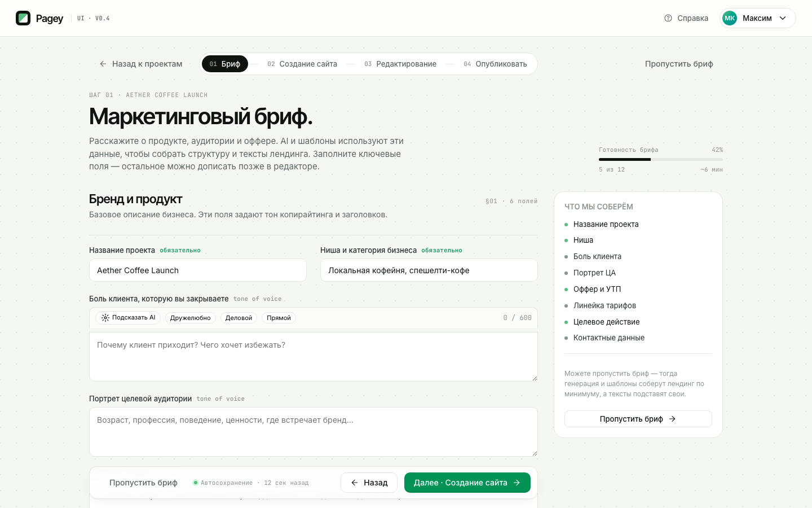Click Название проекта in checklist
Image resolution: width=812 pixels, height=508 pixels.
click(606, 224)
